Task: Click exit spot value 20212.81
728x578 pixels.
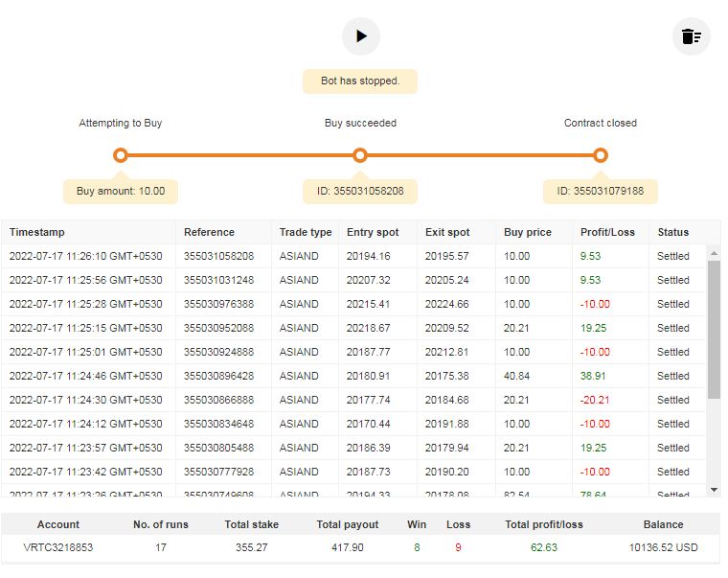Action: pos(446,352)
